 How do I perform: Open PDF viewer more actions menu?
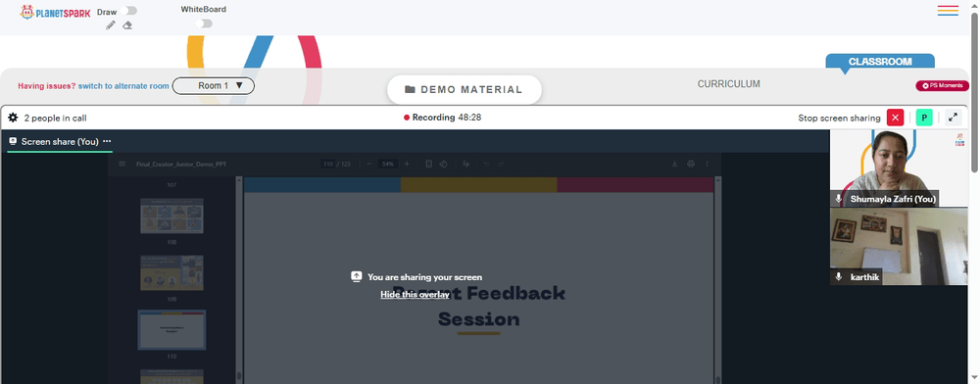(x=707, y=164)
